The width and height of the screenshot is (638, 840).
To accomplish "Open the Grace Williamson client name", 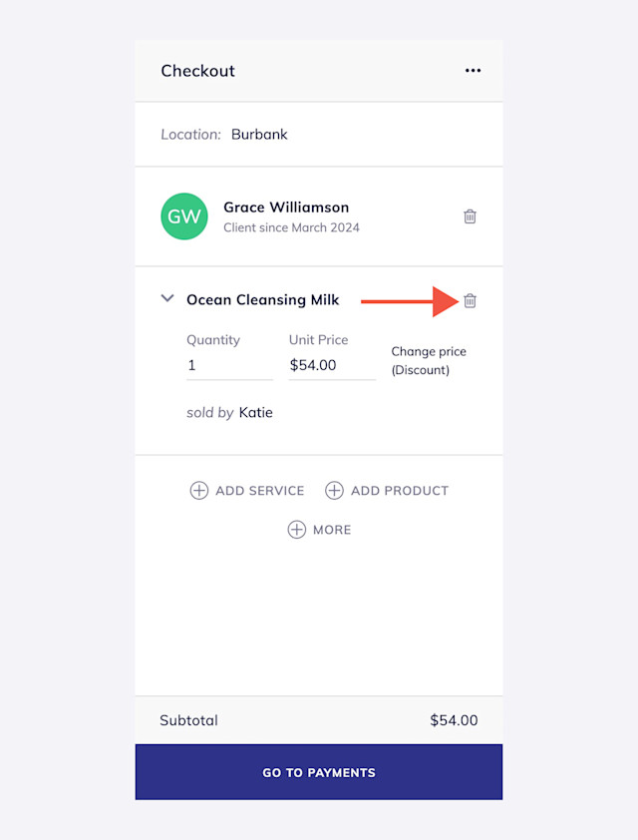I will [286, 208].
